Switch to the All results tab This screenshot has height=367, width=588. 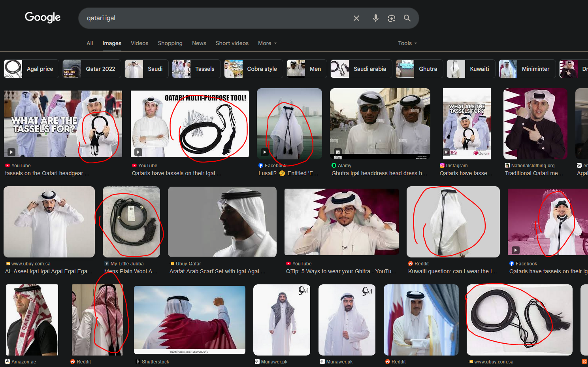pyautogui.click(x=90, y=43)
